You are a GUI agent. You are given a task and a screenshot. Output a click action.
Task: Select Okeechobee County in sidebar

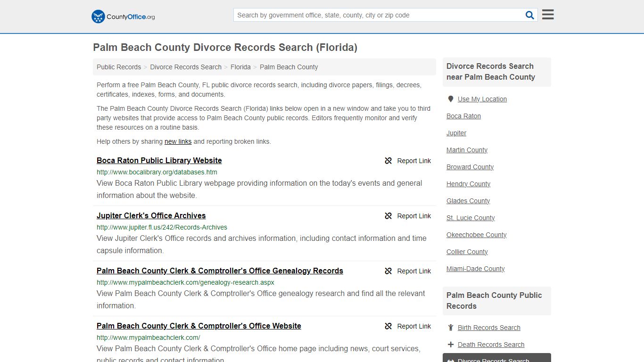(x=477, y=235)
